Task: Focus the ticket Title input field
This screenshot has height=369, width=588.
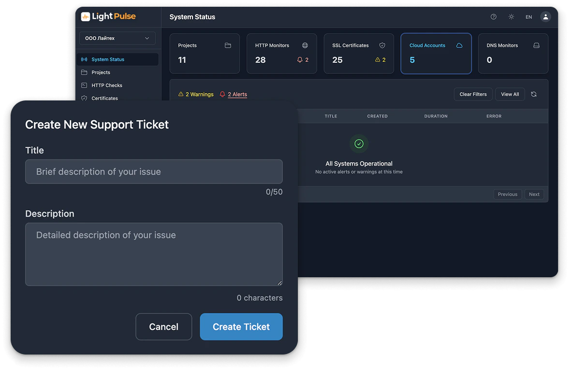Action: [x=154, y=172]
